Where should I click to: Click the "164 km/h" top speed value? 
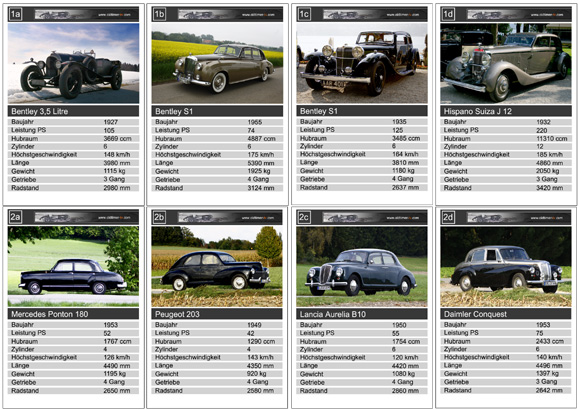click(405, 154)
